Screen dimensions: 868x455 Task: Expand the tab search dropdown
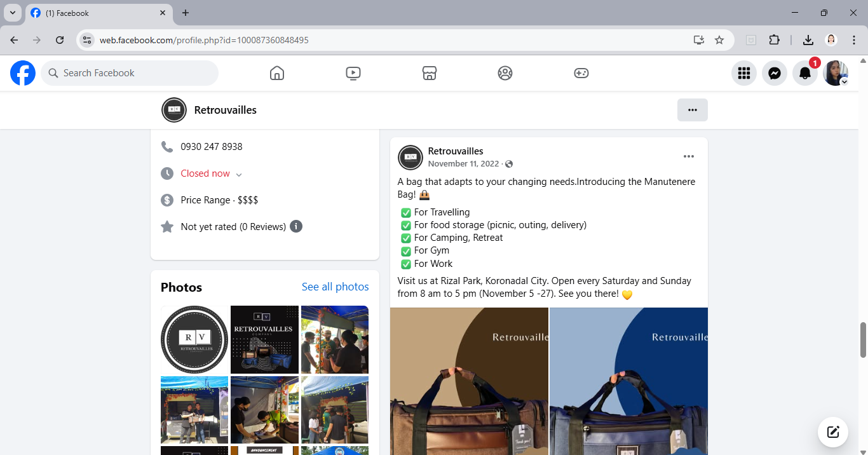tap(13, 13)
